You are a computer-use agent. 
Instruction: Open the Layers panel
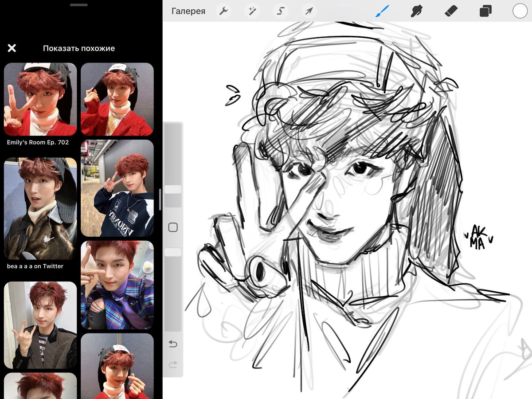pyautogui.click(x=485, y=11)
